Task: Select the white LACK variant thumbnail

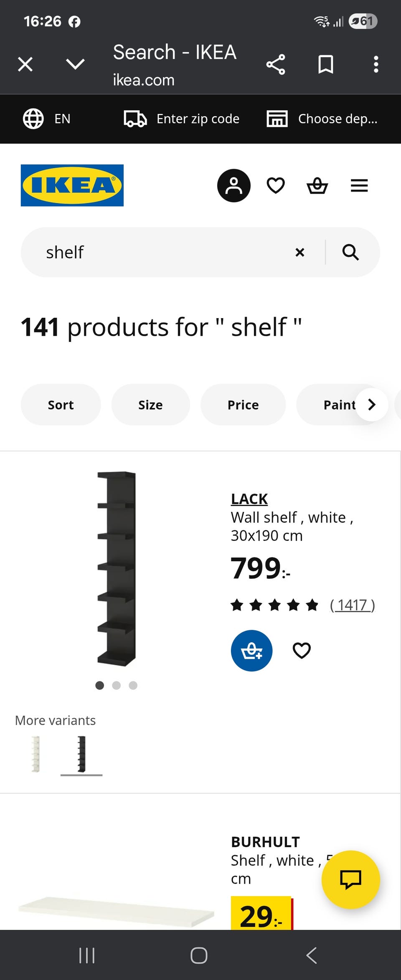Action: [36, 754]
